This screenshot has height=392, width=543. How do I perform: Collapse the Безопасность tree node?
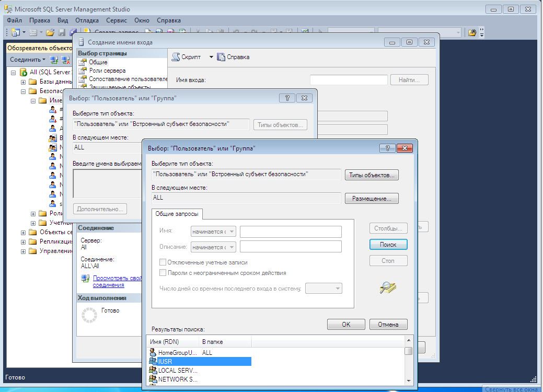point(23,91)
